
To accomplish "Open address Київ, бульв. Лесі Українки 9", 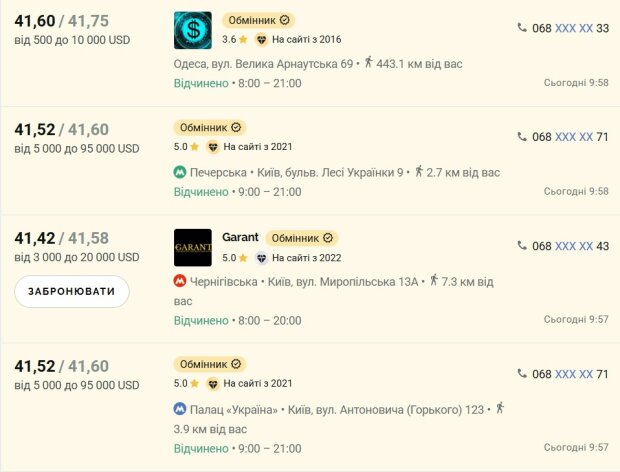I will [330, 173].
